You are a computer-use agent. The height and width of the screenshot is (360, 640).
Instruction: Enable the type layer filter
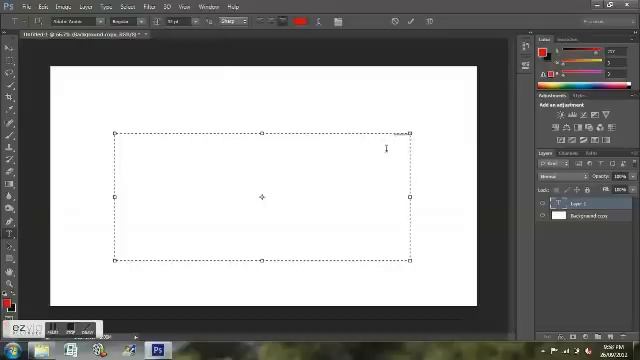[601, 164]
